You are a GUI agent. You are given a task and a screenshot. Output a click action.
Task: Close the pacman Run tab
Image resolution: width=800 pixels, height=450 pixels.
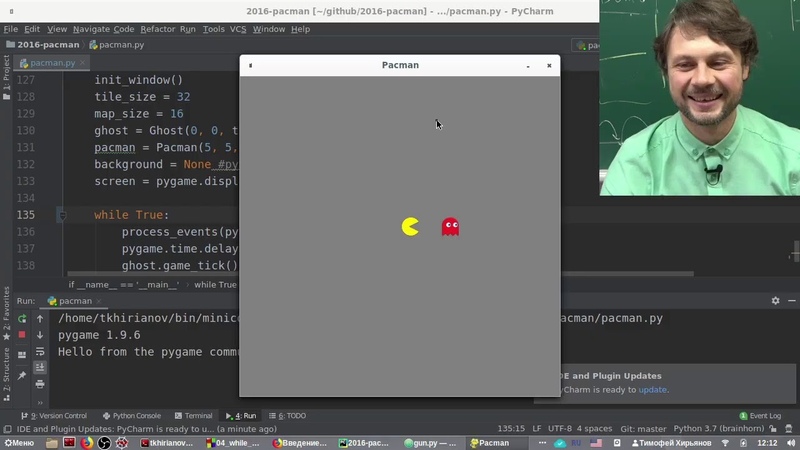pos(99,301)
